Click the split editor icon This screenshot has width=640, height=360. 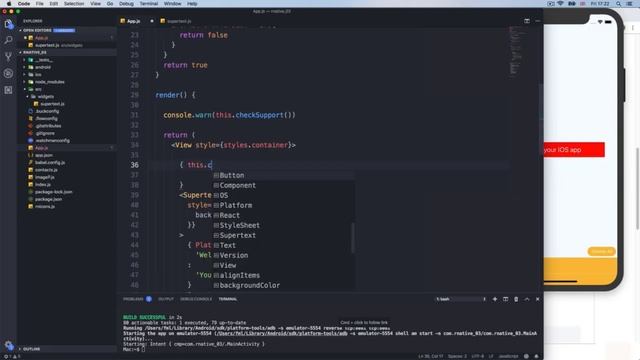[x=527, y=21]
